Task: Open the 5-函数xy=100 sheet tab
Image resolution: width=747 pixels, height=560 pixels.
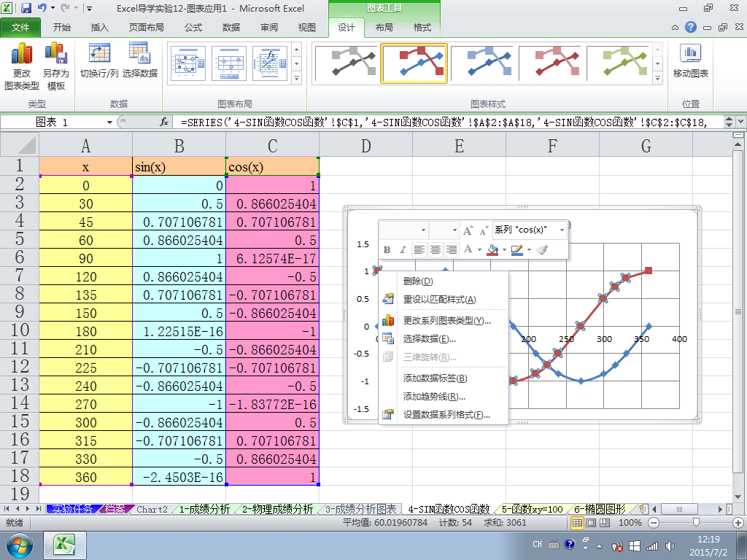Action: [x=533, y=509]
